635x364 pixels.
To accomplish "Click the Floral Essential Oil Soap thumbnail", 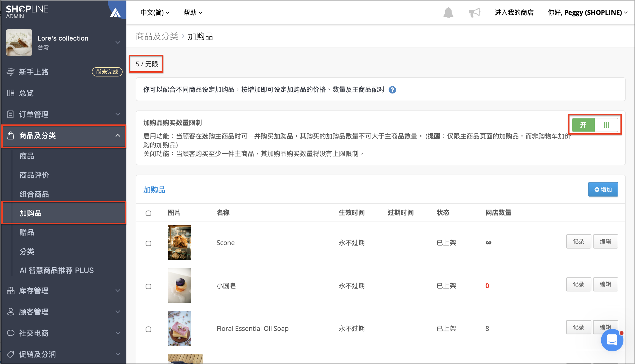I will pyautogui.click(x=179, y=328).
